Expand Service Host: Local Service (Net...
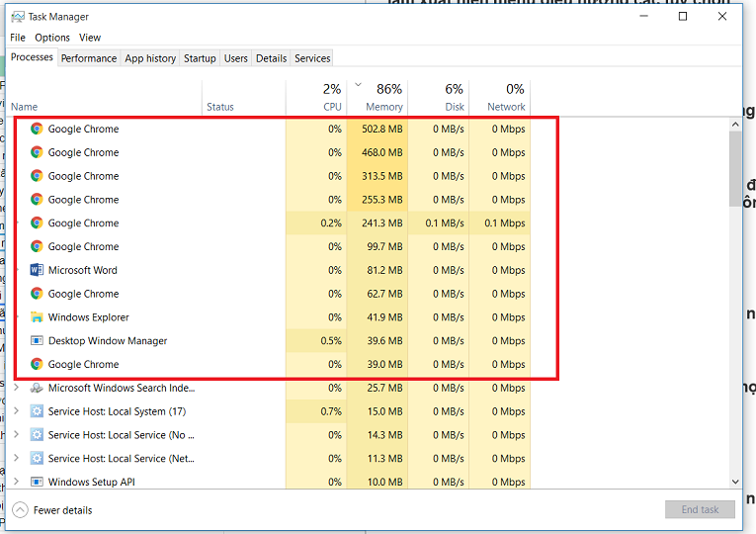Image resolution: width=756 pixels, height=534 pixels. pos(17,458)
